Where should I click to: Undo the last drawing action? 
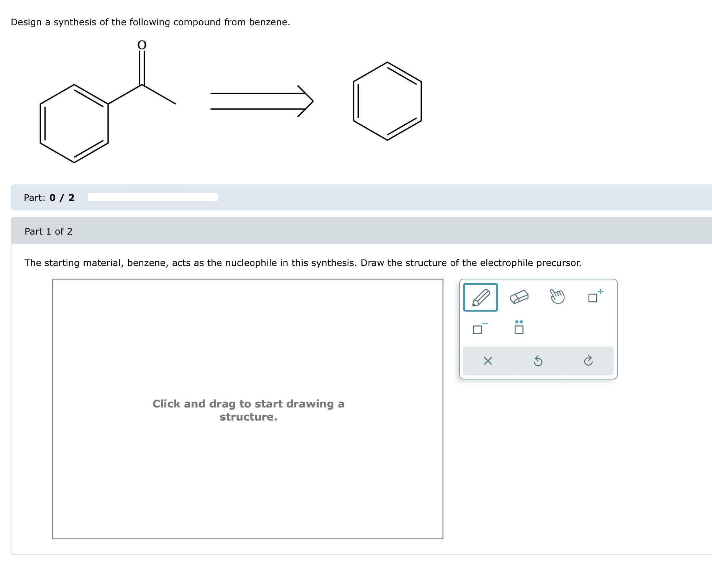[538, 361]
